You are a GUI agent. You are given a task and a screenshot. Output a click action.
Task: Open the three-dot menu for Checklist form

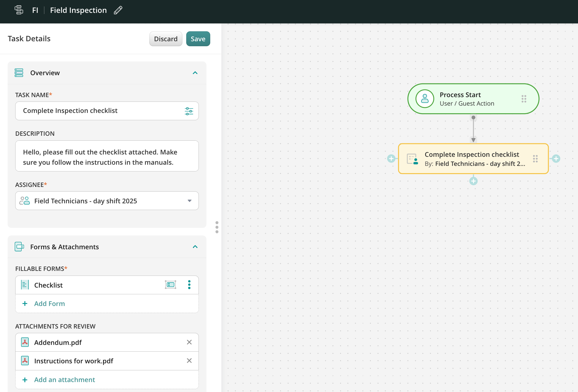tap(189, 285)
